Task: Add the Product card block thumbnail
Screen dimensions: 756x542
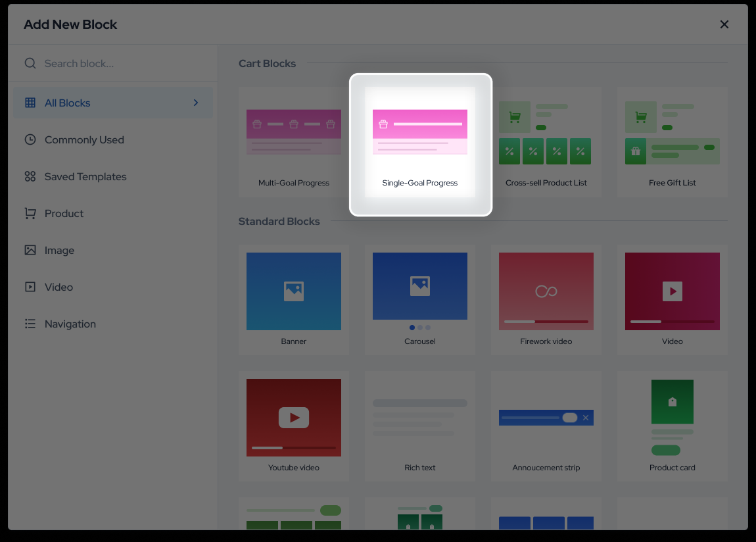Action: click(672, 418)
